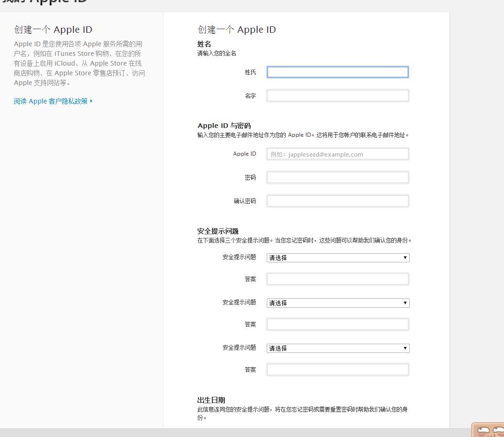
Task: Click the Apple ID 与密码 section heading
Action: [224, 126]
